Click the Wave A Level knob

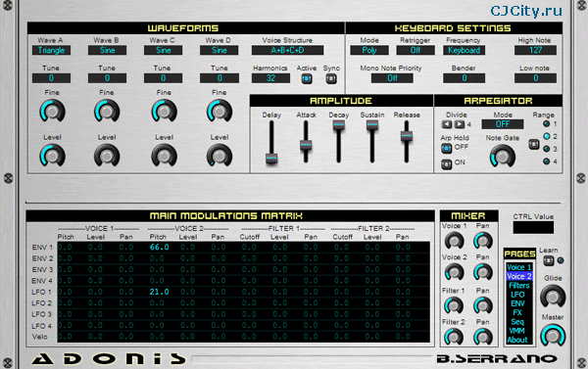53,156
